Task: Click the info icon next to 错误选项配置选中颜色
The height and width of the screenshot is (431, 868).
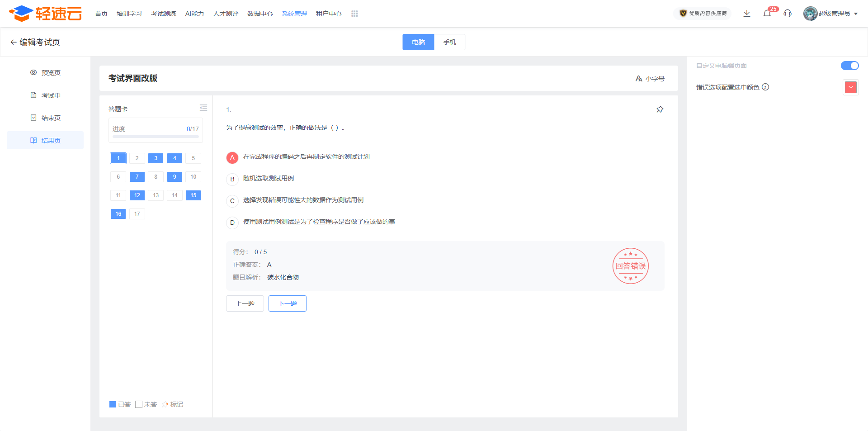Action: pos(765,87)
